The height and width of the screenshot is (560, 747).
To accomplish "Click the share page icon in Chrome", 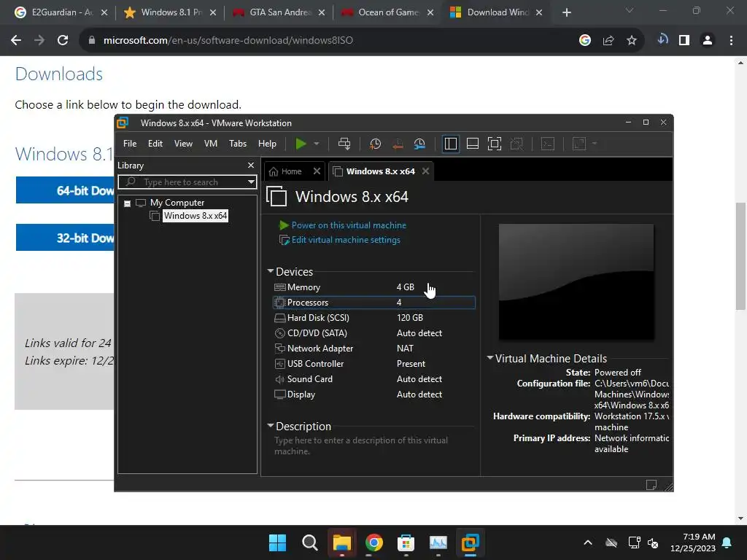I will click(608, 41).
